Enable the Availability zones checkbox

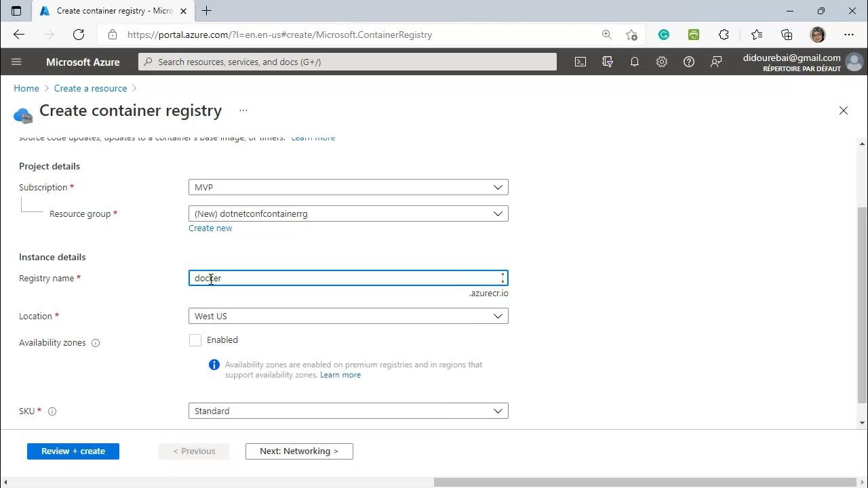point(195,340)
